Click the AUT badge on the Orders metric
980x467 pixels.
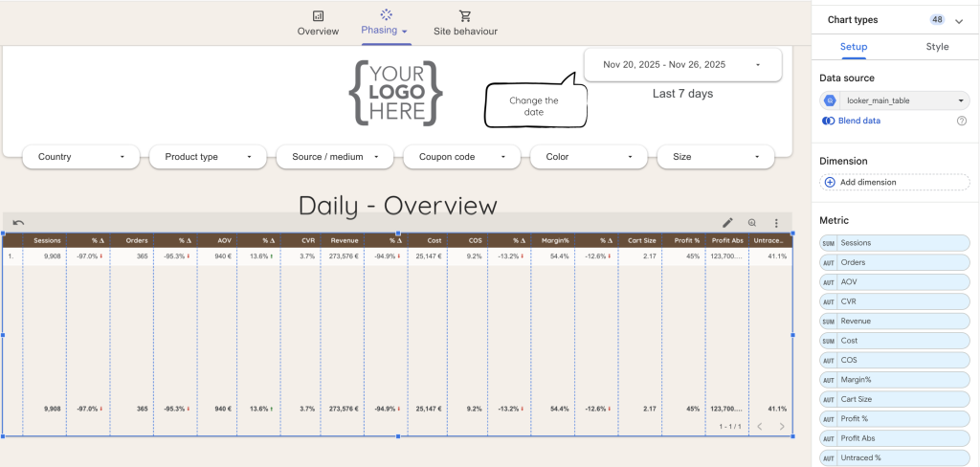(829, 262)
